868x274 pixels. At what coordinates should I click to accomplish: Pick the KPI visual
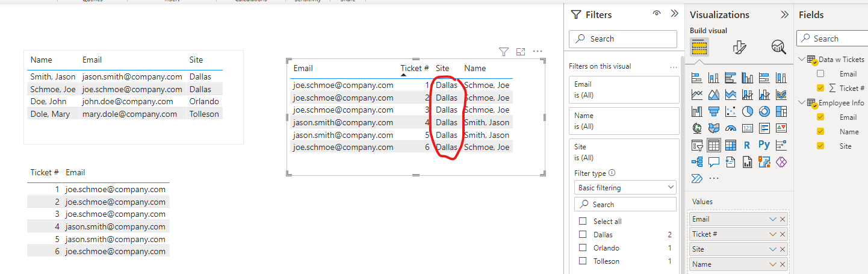(x=781, y=128)
